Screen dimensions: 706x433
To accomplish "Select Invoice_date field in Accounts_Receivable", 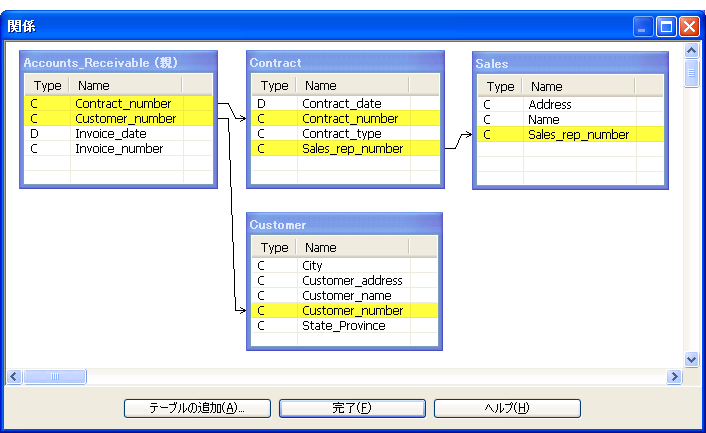I will tap(110, 134).
